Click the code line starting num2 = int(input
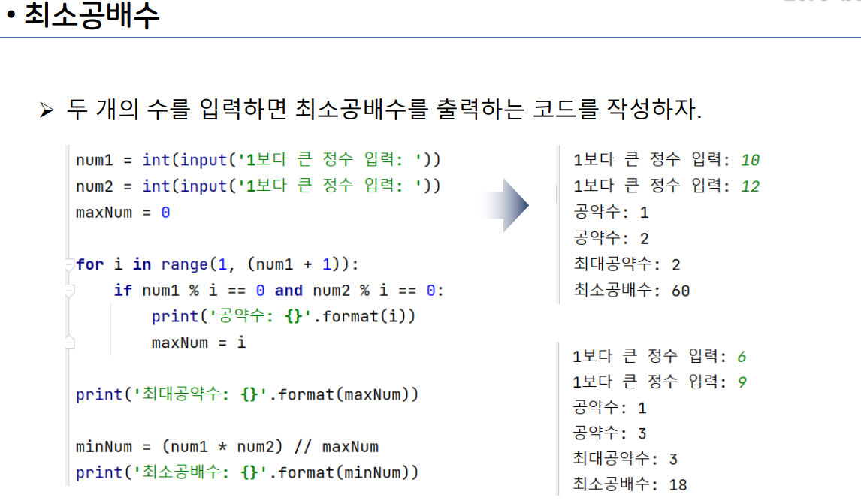 [258, 186]
